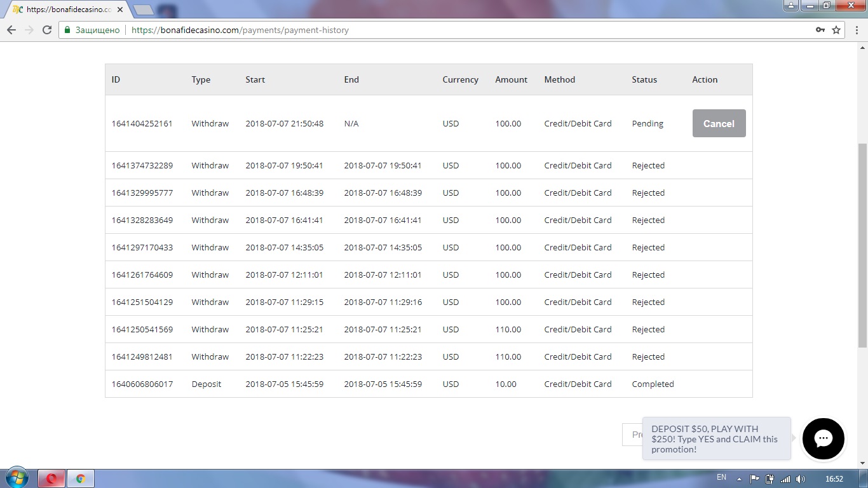868x488 pixels.
Task: Click the address bar URL field
Action: 445,30
